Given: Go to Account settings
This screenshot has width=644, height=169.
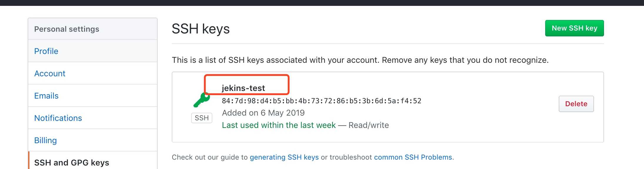Looking at the screenshot, I should (x=50, y=73).
